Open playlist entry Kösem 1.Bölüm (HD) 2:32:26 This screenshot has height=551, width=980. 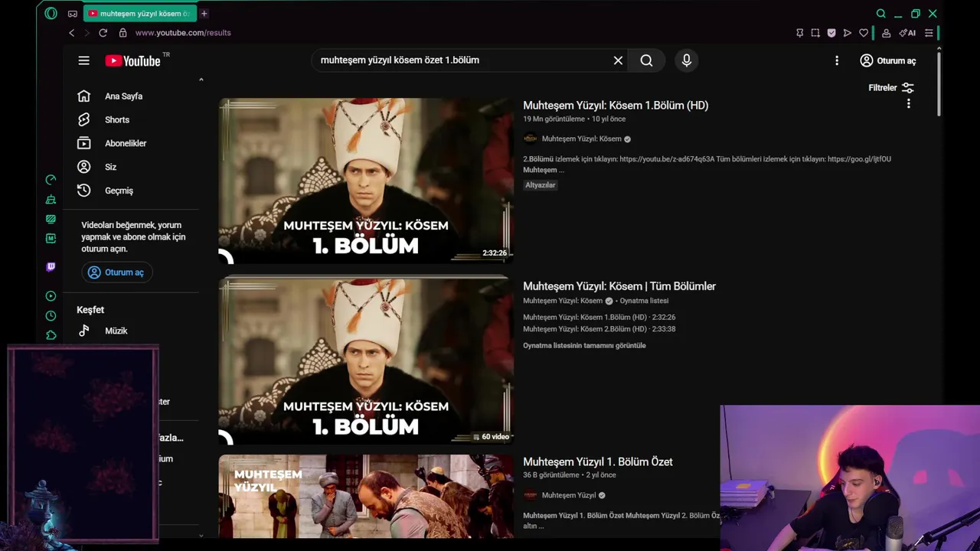(x=599, y=318)
